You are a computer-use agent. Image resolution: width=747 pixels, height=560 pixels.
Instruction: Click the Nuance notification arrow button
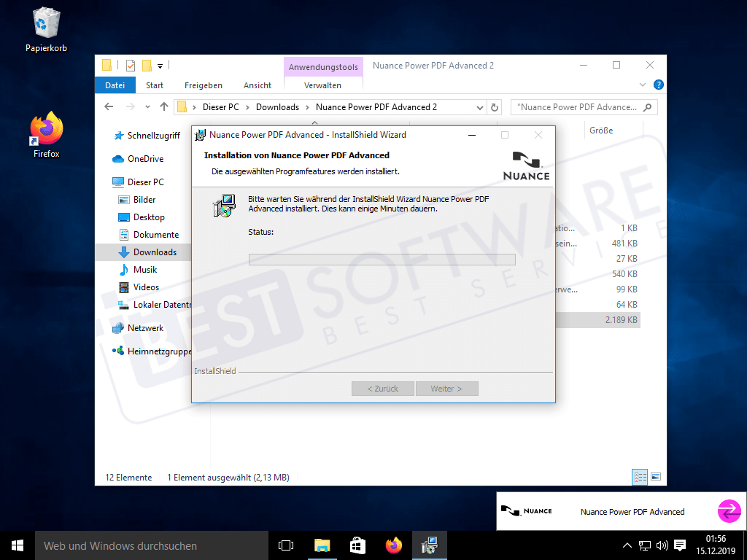pos(729,511)
